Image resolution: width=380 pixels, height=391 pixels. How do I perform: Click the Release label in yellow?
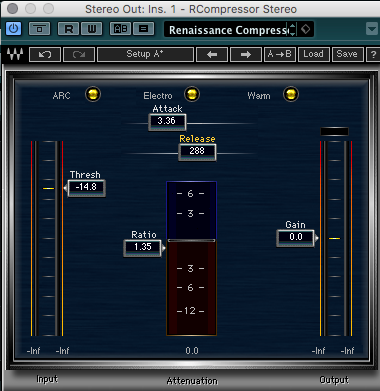pyautogui.click(x=197, y=139)
